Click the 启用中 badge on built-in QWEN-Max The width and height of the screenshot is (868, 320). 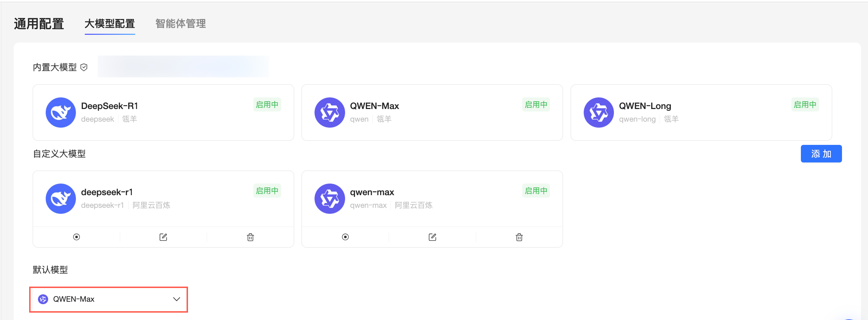[x=536, y=104]
